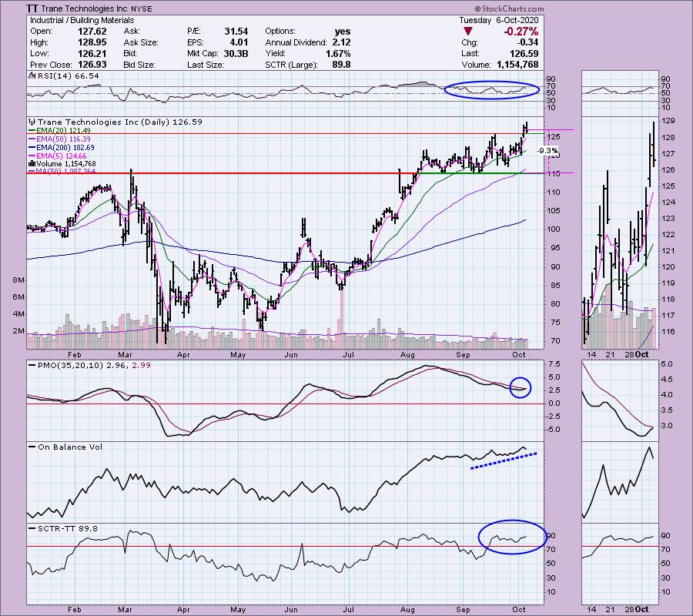Click the 'TT' ticker symbol in the header

tap(32, 8)
